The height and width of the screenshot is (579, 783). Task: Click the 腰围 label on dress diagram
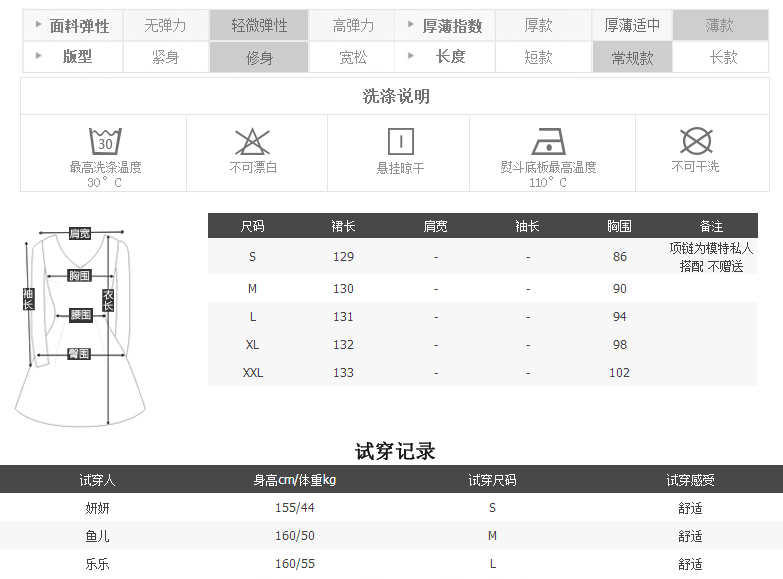(x=80, y=315)
